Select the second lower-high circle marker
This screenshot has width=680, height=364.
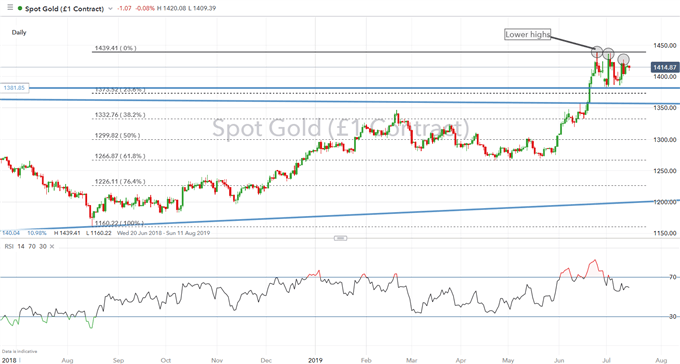(x=608, y=54)
